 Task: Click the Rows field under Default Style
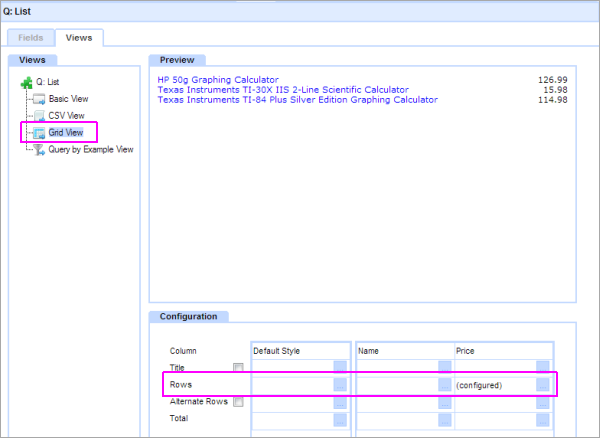click(x=293, y=385)
